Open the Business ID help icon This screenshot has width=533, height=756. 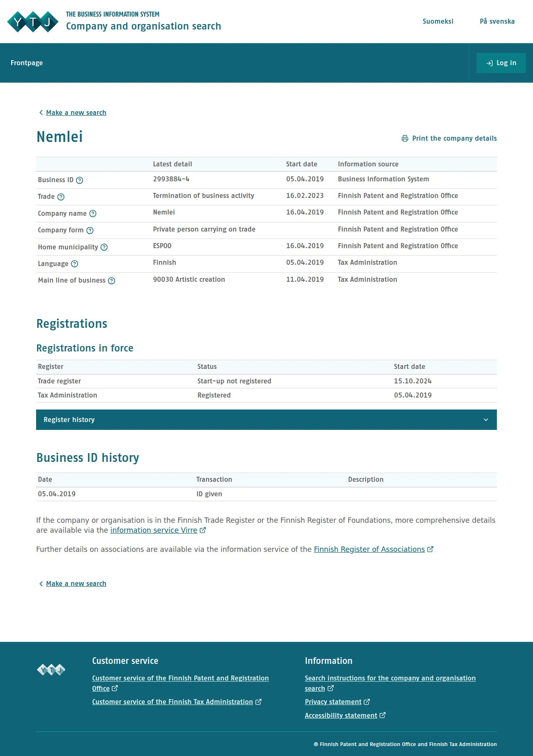[80, 180]
